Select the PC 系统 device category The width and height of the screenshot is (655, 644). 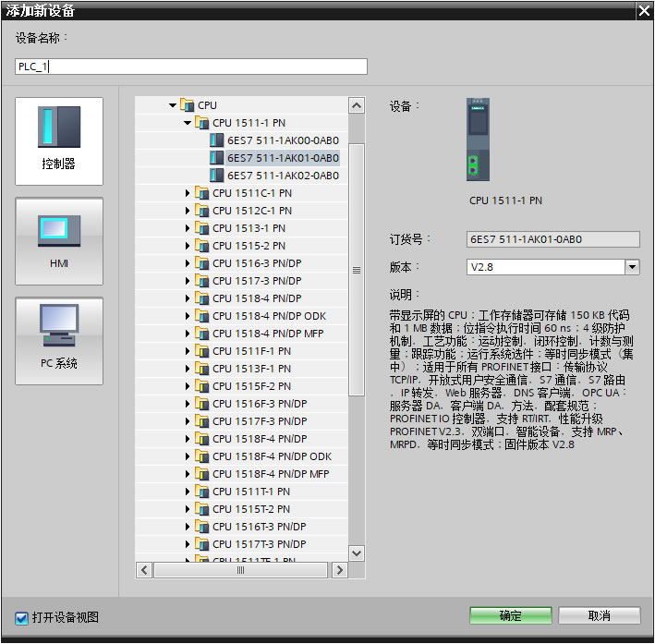coord(59,341)
